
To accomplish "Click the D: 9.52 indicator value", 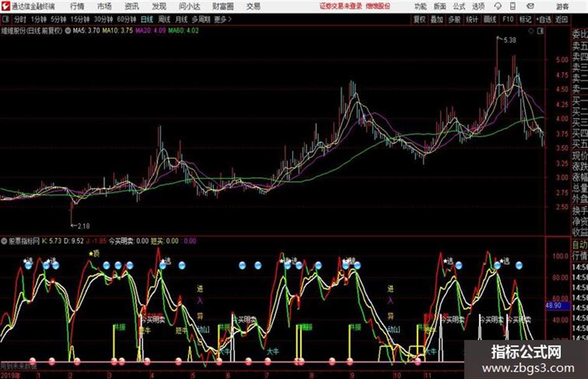I will 73,241.
